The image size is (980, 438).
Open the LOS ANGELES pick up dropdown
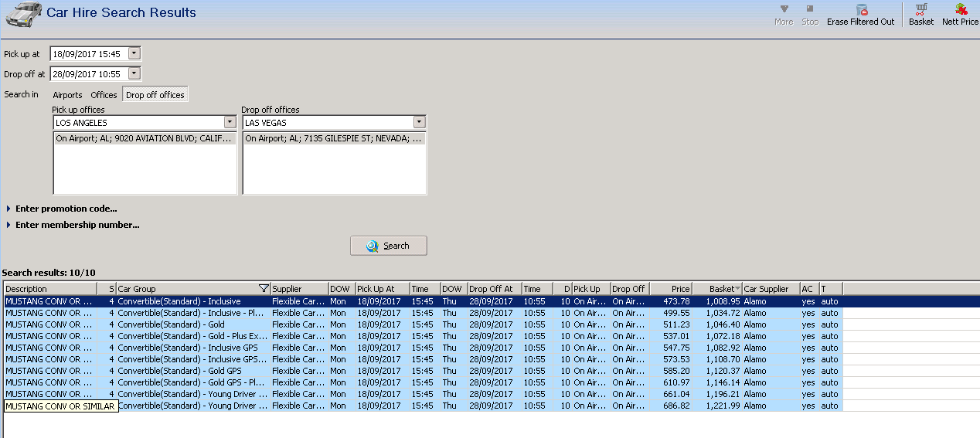pos(230,122)
